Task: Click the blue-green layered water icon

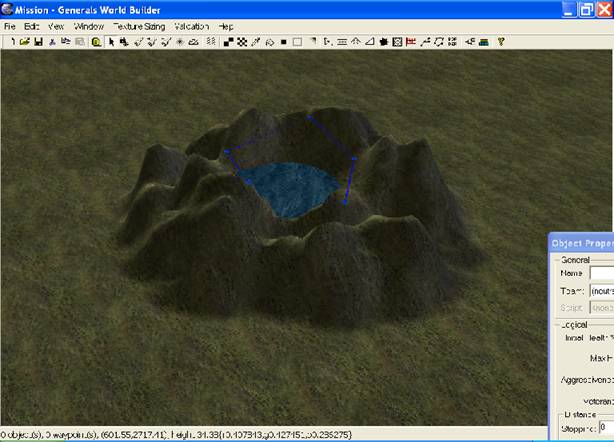Action: [484, 41]
